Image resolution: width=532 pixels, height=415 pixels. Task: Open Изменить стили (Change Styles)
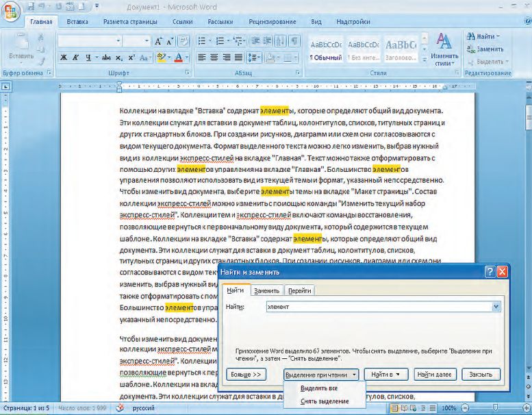point(444,48)
